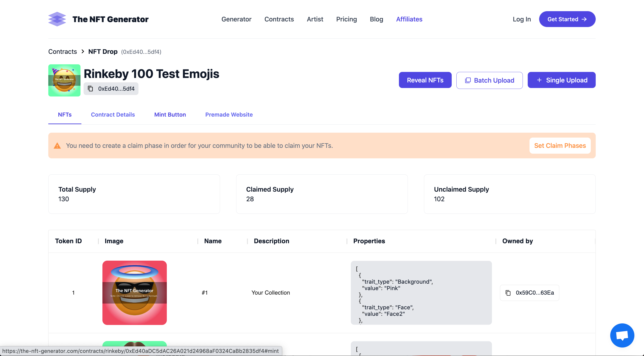The image size is (644, 356).
Task: Click the Properties column header
Action: click(x=369, y=241)
